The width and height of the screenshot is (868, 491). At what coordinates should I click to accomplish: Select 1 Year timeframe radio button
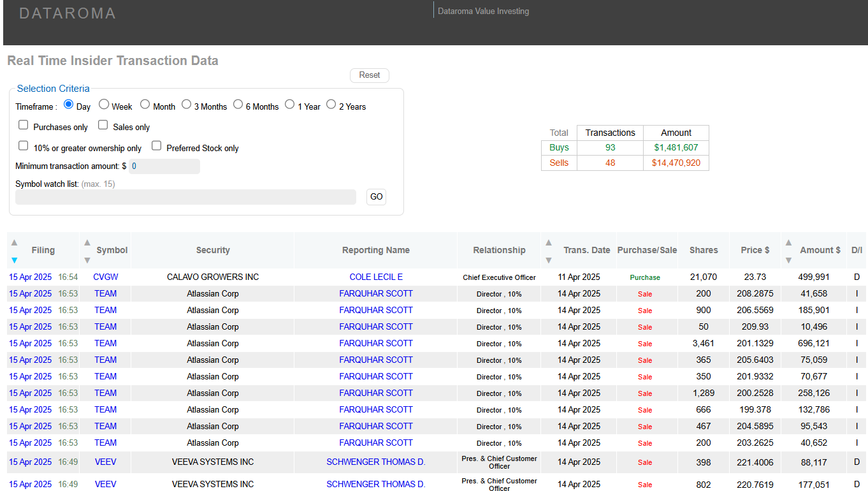290,105
